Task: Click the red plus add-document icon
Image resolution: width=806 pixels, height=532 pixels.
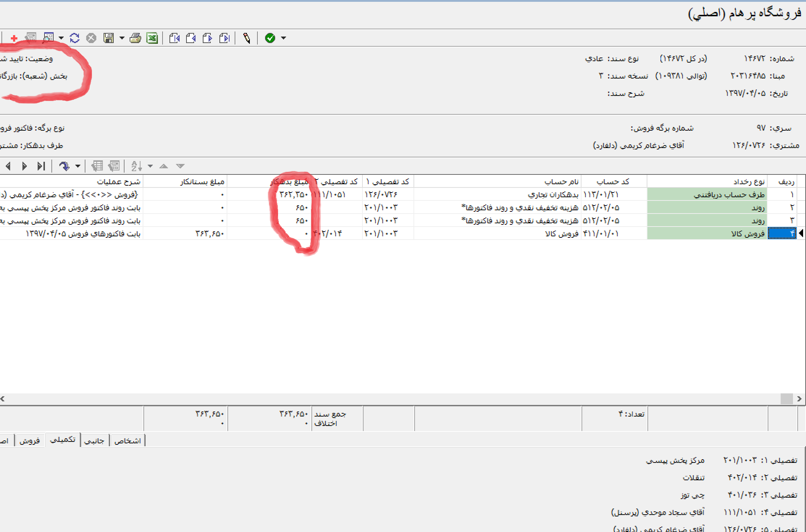Action: pos(14,38)
